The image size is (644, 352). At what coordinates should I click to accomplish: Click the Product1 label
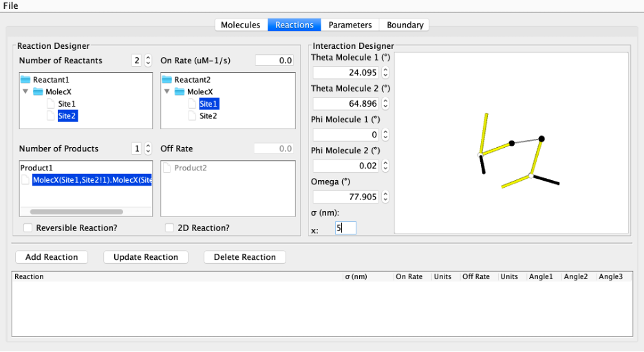point(36,168)
